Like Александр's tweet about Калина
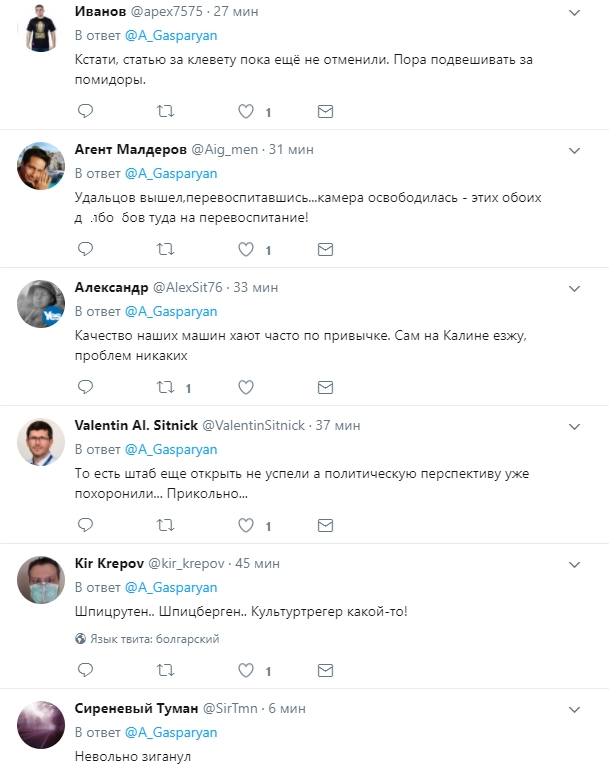Viewport: 609px width, 775px height. point(245,386)
